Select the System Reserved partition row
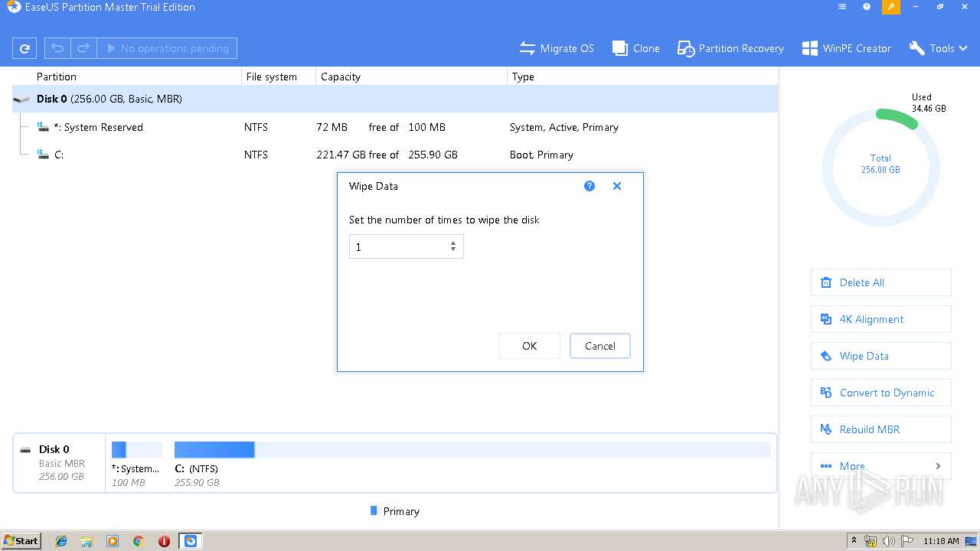This screenshot has height=551, width=980. coord(395,127)
